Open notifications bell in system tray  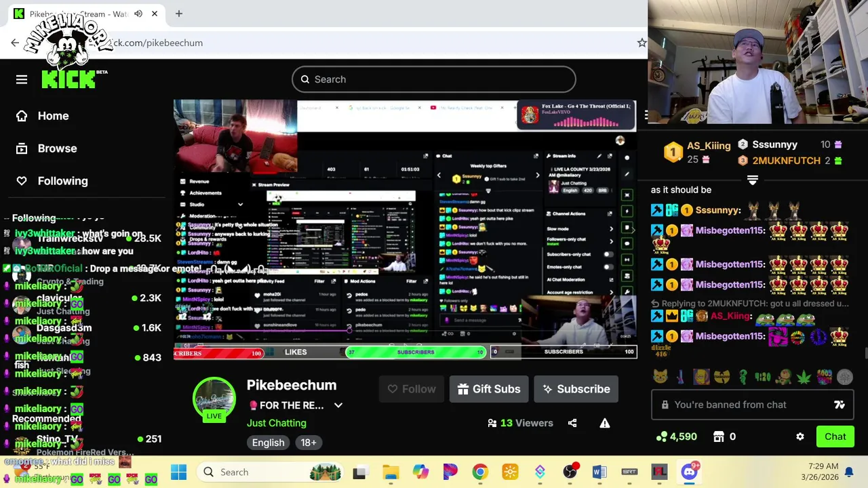tap(848, 472)
